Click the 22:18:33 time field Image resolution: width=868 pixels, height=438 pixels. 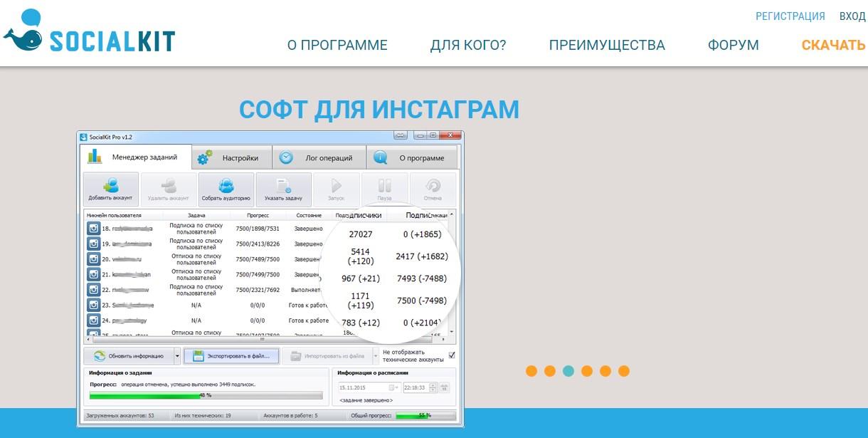[420, 387]
